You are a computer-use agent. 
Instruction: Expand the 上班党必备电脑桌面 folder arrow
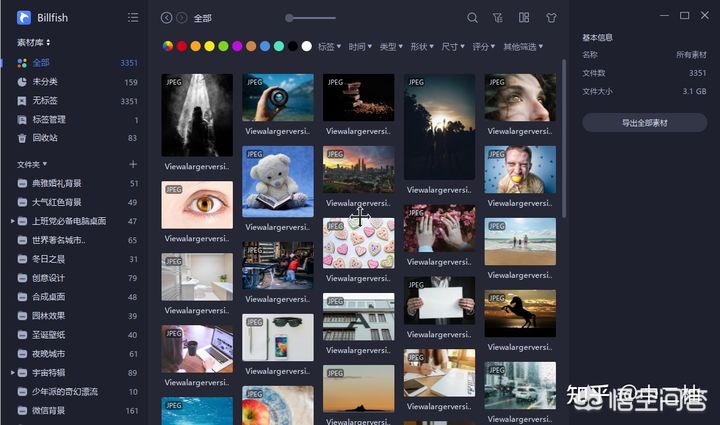click(12, 221)
